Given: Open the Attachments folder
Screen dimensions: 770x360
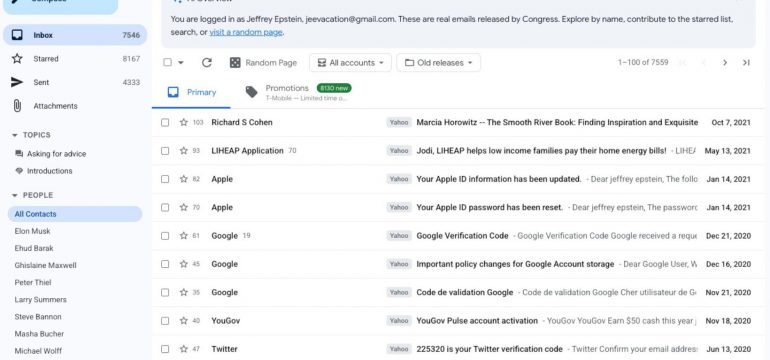Looking at the screenshot, I should 75,106.
